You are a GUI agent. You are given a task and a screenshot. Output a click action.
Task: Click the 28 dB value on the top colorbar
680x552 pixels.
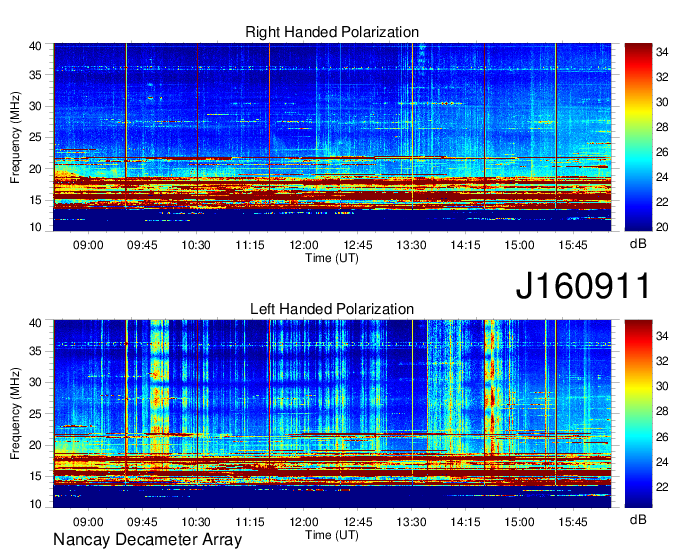(x=662, y=127)
